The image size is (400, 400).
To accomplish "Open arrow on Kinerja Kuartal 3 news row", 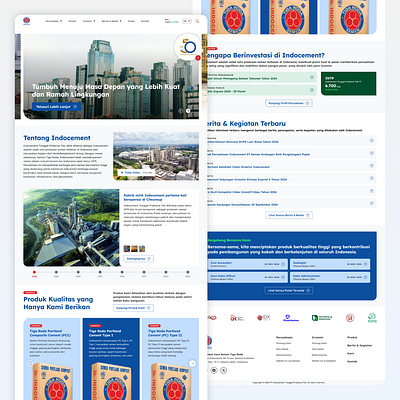I will click(x=371, y=178).
